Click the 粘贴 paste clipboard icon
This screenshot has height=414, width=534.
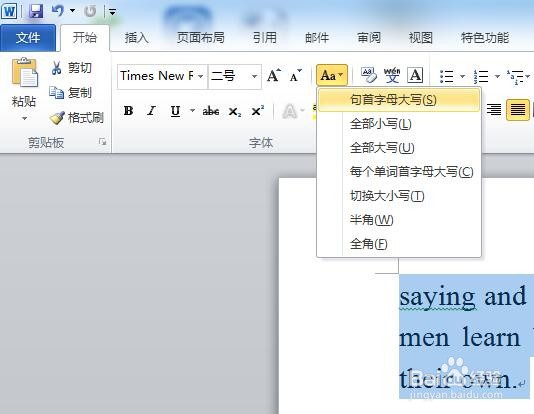24,72
